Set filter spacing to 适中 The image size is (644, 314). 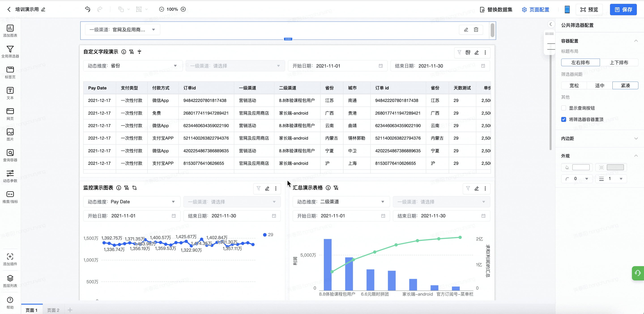600,85
